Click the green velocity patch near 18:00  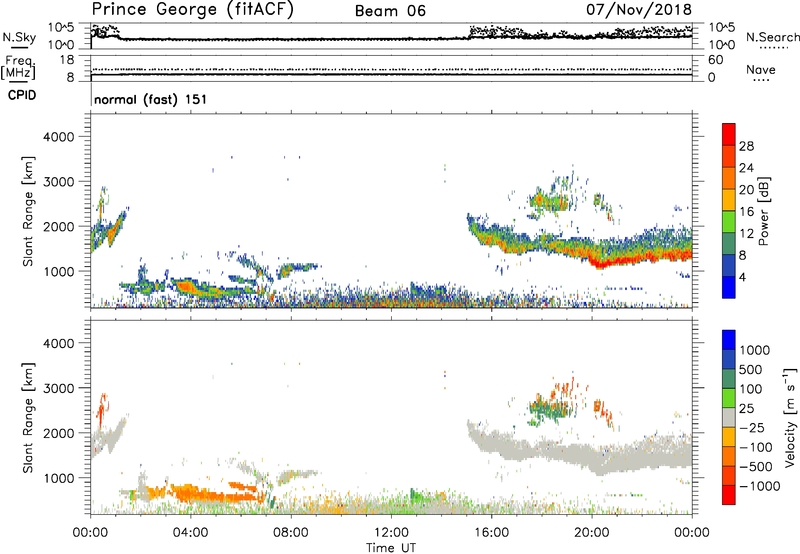point(548,410)
